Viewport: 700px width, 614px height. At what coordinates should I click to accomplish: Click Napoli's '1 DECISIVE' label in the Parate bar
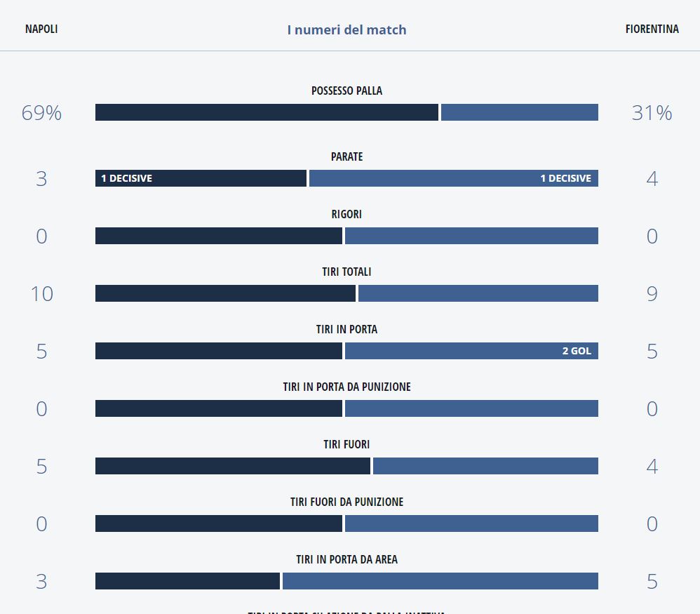pyautogui.click(x=126, y=178)
